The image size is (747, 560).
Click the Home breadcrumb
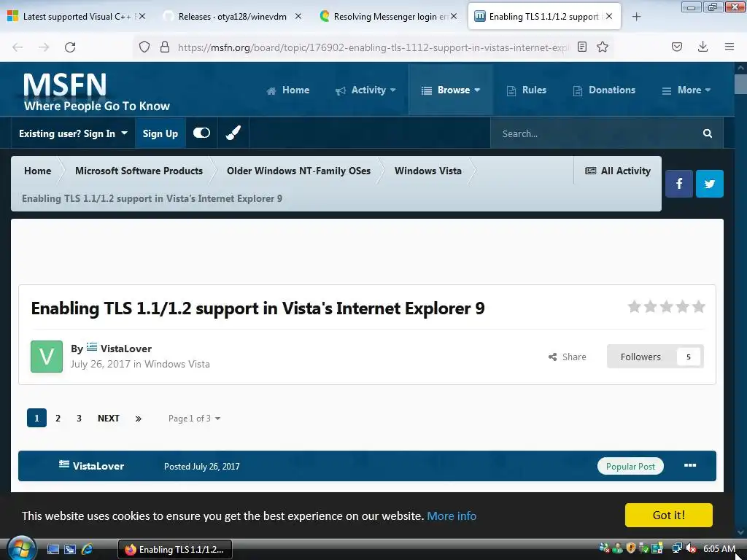(38, 171)
